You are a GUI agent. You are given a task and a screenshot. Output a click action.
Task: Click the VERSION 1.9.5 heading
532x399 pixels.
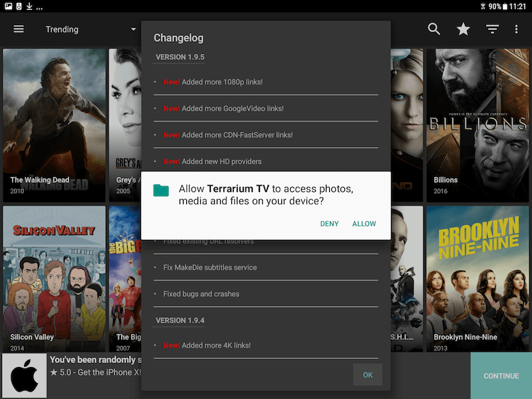pyautogui.click(x=180, y=57)
